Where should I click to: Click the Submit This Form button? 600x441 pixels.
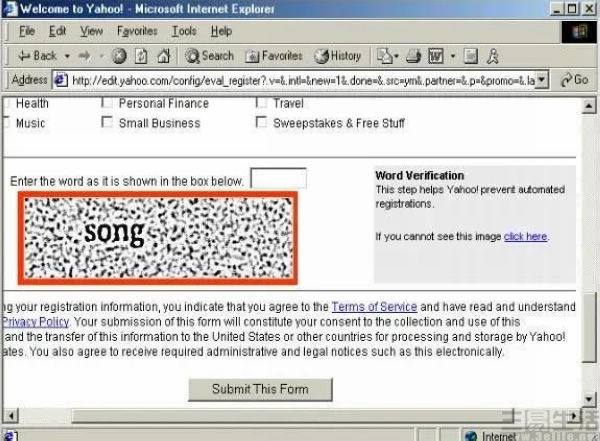(x=260, y=389)
